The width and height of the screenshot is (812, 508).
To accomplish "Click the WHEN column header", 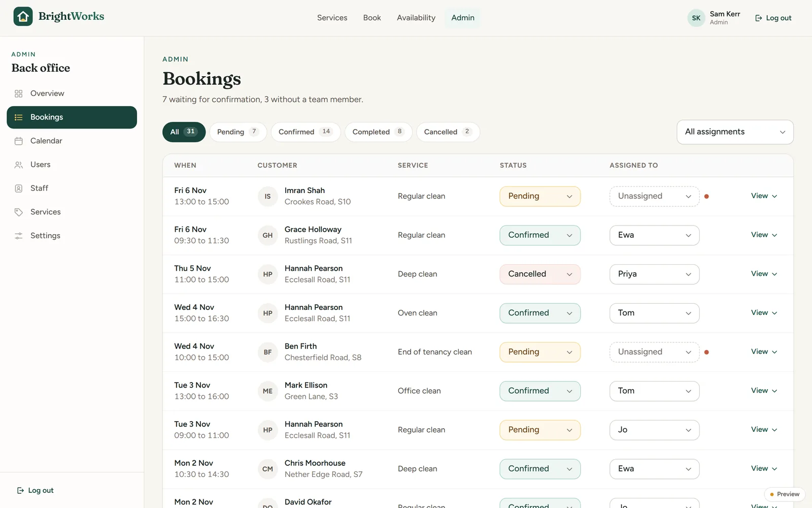I will click(x=185, y=166).
